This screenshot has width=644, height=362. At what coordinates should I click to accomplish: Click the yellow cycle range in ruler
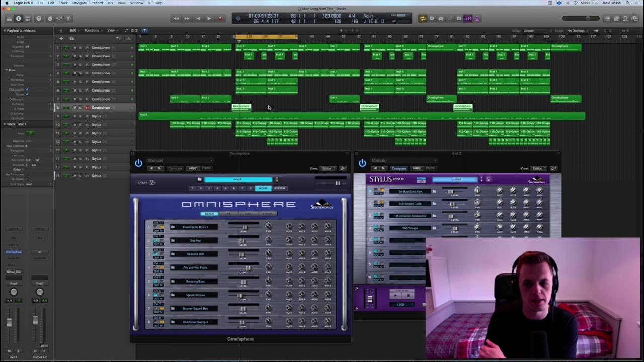tap(266, 36)
